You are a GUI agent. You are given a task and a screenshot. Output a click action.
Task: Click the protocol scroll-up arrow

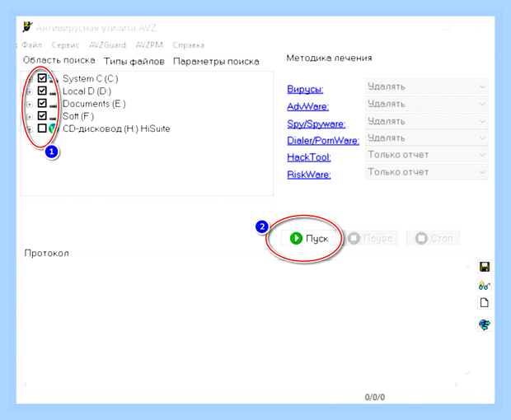coord(467,268)
